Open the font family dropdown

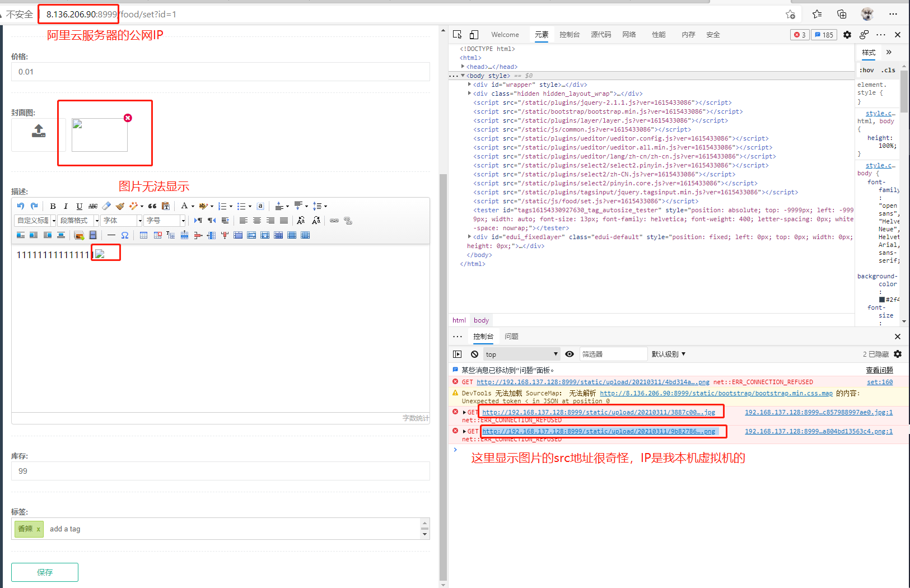[x=122, y=221]
